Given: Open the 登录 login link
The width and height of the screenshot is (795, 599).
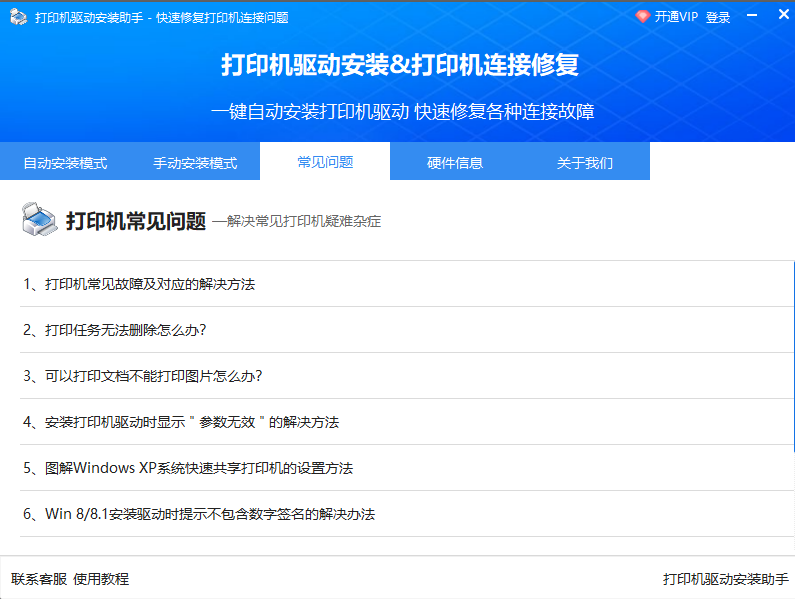Looking at the screenshot, I should [718, 17].
